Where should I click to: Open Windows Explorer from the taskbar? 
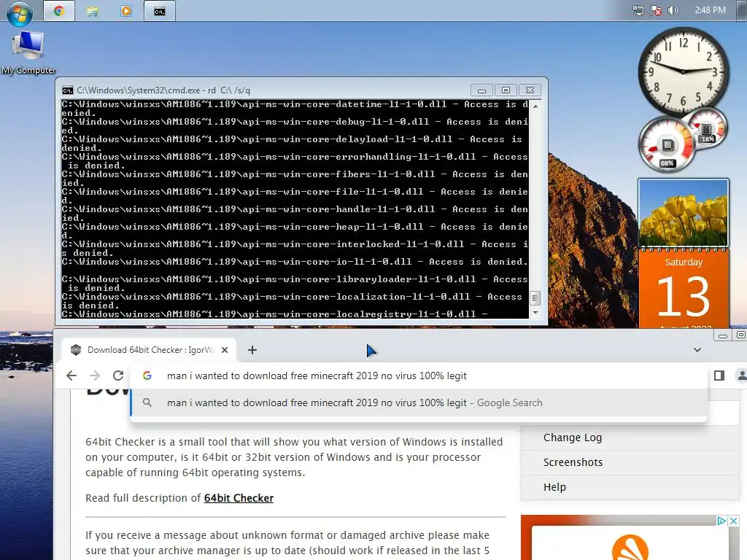tap(93, 11)
